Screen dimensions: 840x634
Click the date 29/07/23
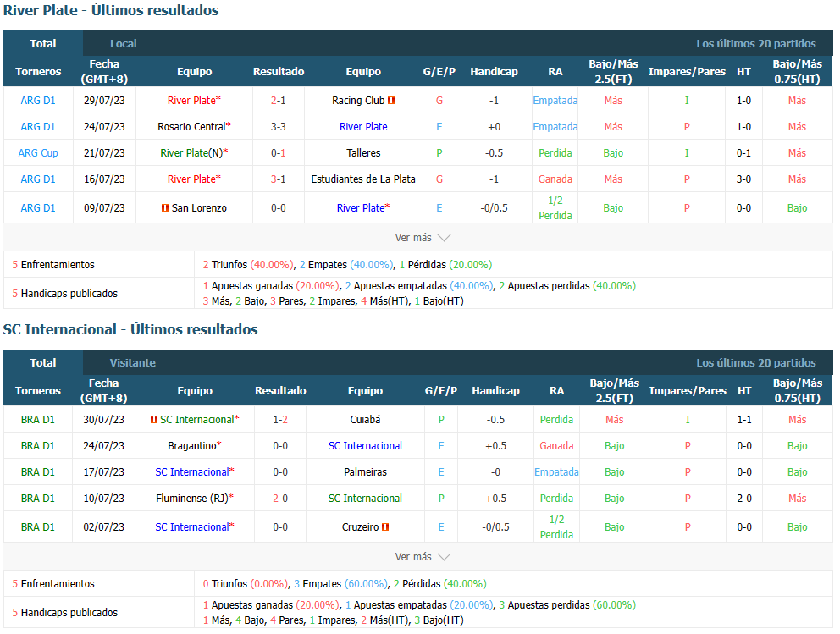click(x=104, y=101)
